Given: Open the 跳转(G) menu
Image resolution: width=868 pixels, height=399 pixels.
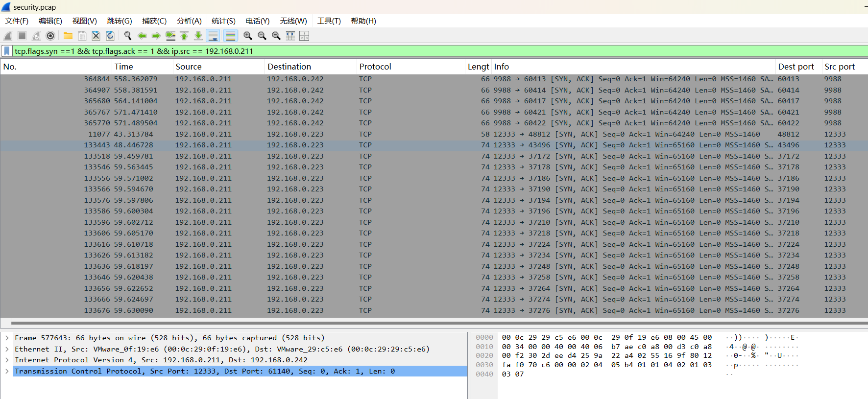Looking at the screenshot, I should click(120, 21).
